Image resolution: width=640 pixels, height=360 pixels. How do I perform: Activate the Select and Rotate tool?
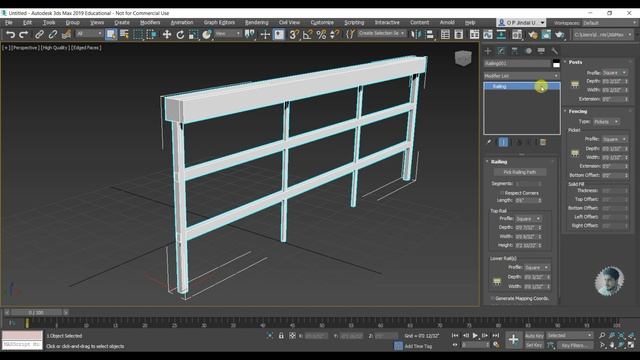pyautogui.click(x=180, y=35)
